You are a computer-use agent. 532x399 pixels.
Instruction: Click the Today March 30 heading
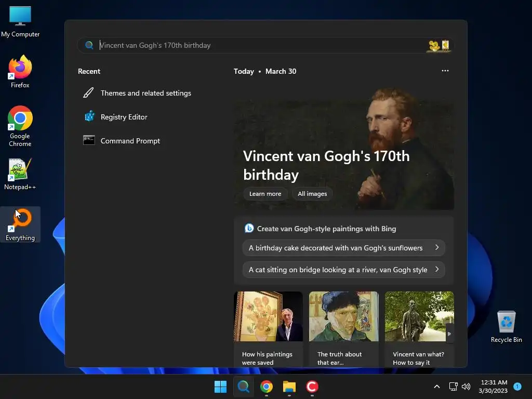click(265, 71)
